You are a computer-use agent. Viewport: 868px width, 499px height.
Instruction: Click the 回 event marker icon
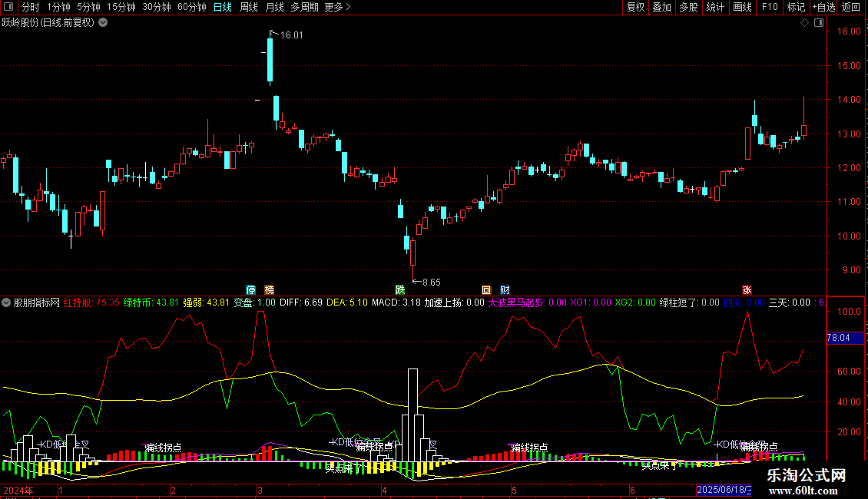[486, 290]
